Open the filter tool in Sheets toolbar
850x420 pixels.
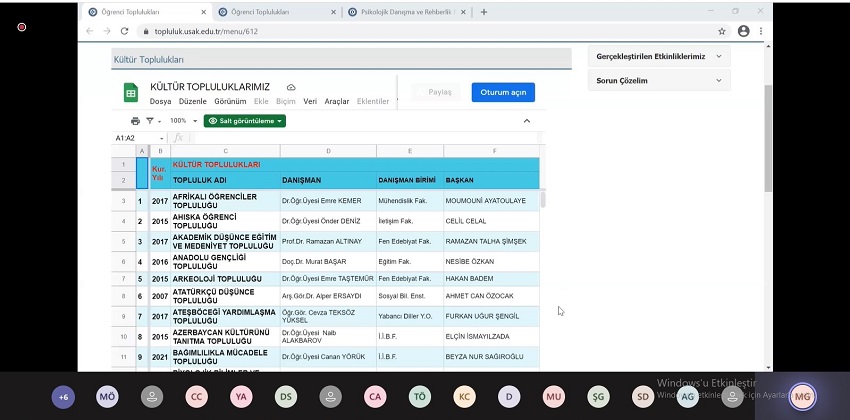pos(150,121)
